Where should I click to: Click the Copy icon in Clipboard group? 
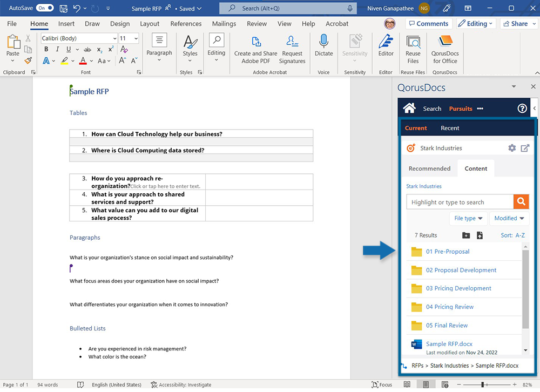pyautogui.click(x=28, y=50)
